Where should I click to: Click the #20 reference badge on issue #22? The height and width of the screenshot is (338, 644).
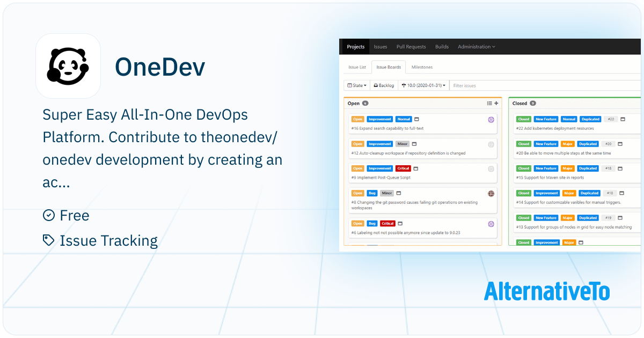tap(610, 119)
